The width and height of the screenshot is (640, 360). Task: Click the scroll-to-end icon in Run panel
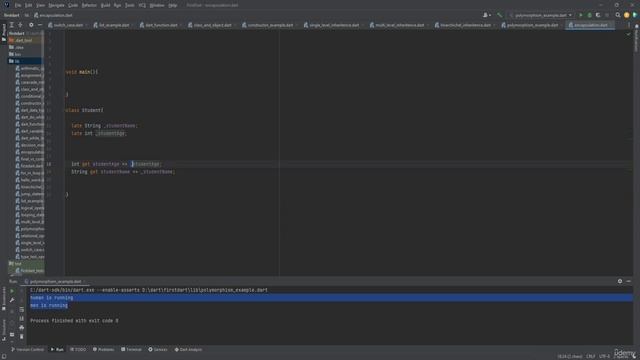(22, 318)
